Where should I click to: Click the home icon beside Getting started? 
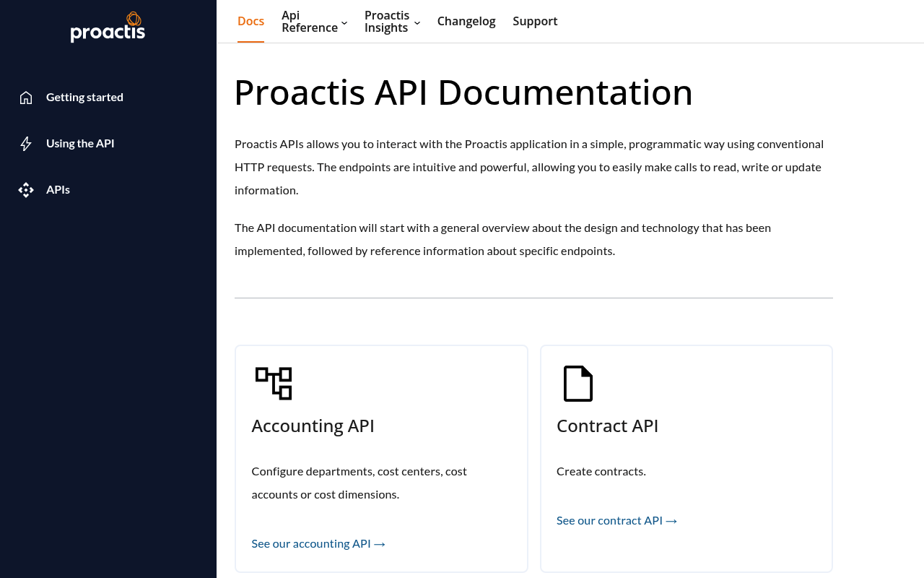point(26,98)
